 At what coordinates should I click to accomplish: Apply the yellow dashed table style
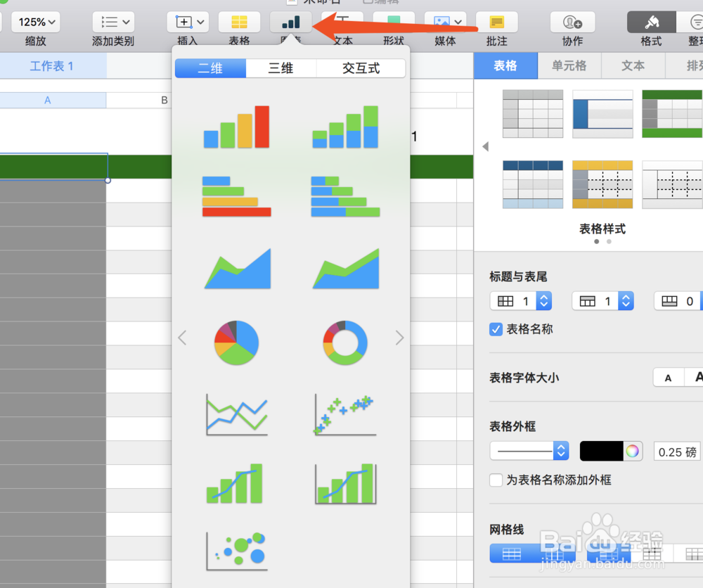pos(602,184)
